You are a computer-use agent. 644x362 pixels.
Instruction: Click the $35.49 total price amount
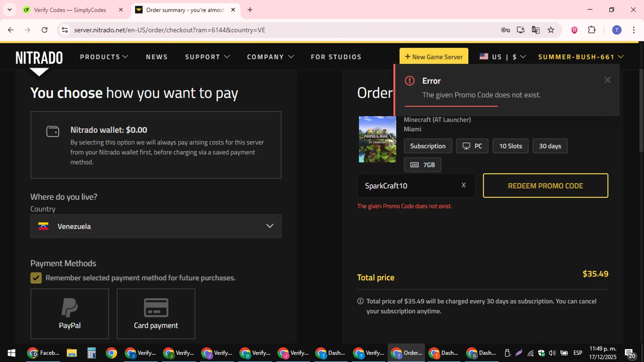[x=595, y=274]
